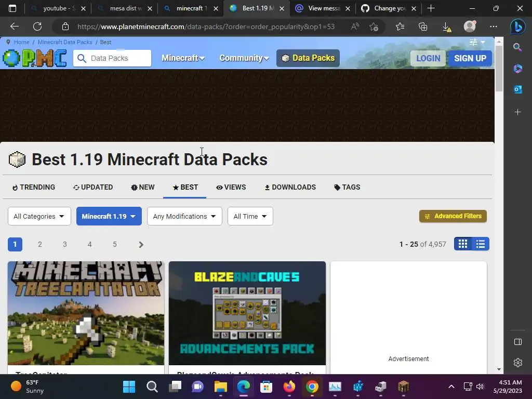
Task: Click the SIGN UP button
Action: point(470,58)
